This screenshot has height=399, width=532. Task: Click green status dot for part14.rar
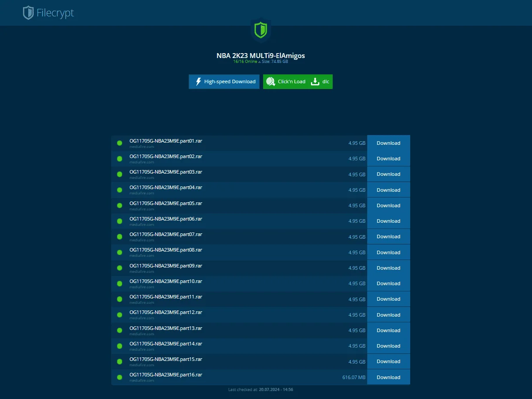[120, 346]
